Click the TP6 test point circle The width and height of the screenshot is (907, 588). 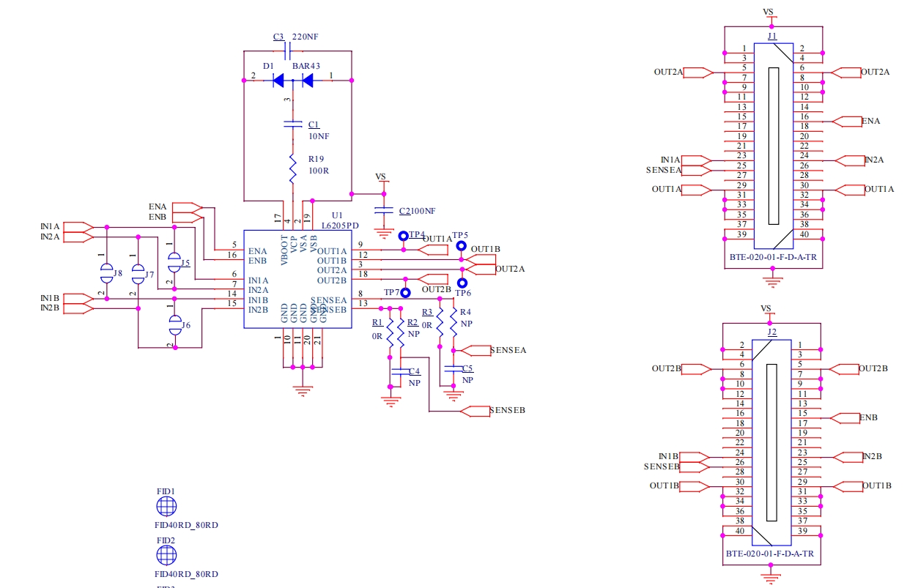[462, 283]
